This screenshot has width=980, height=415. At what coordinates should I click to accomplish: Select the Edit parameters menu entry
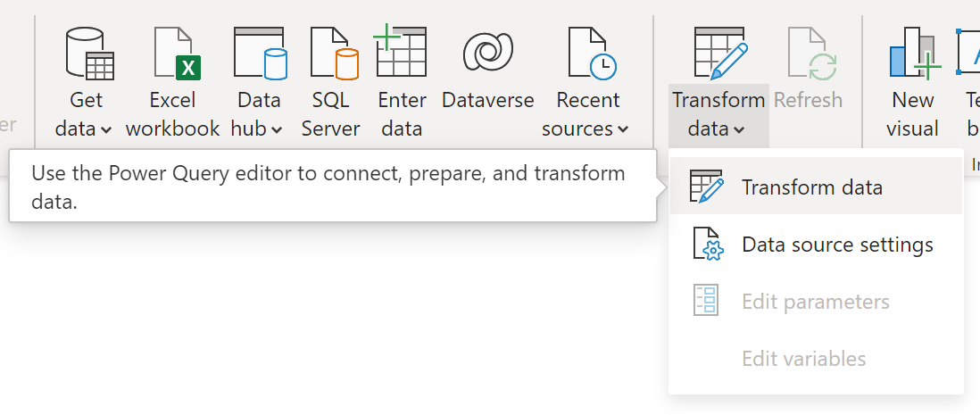click(x=816, y=302)
